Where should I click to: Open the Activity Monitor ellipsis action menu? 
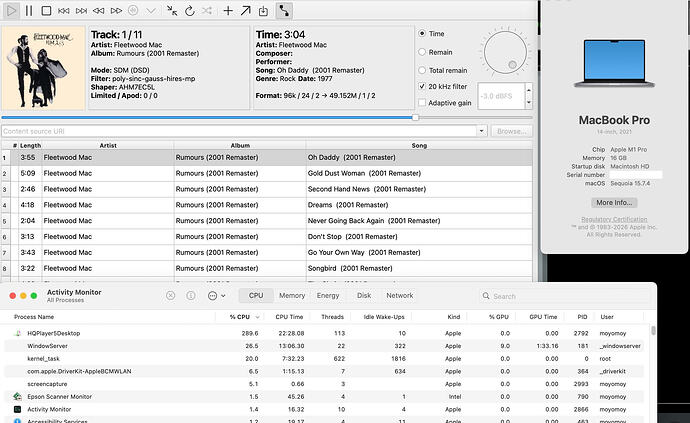click(217, 296)
